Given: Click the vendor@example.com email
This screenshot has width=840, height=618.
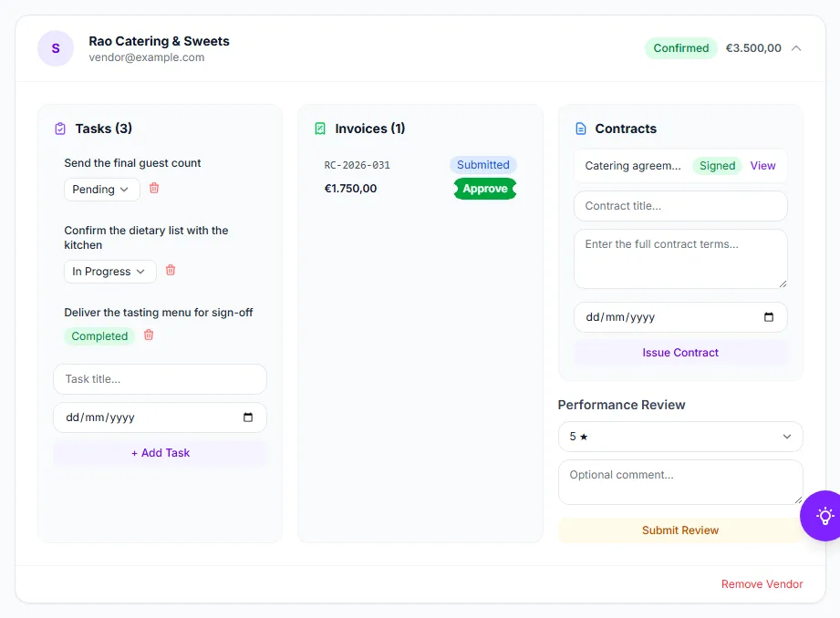Looking at the screenshot, I should (146, 57).
